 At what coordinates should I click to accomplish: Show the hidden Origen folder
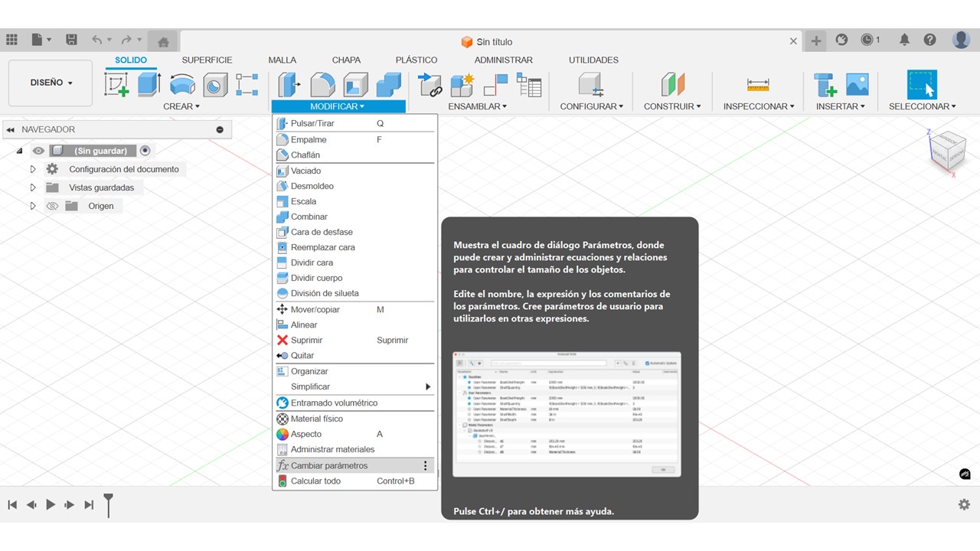pos(52,206)
